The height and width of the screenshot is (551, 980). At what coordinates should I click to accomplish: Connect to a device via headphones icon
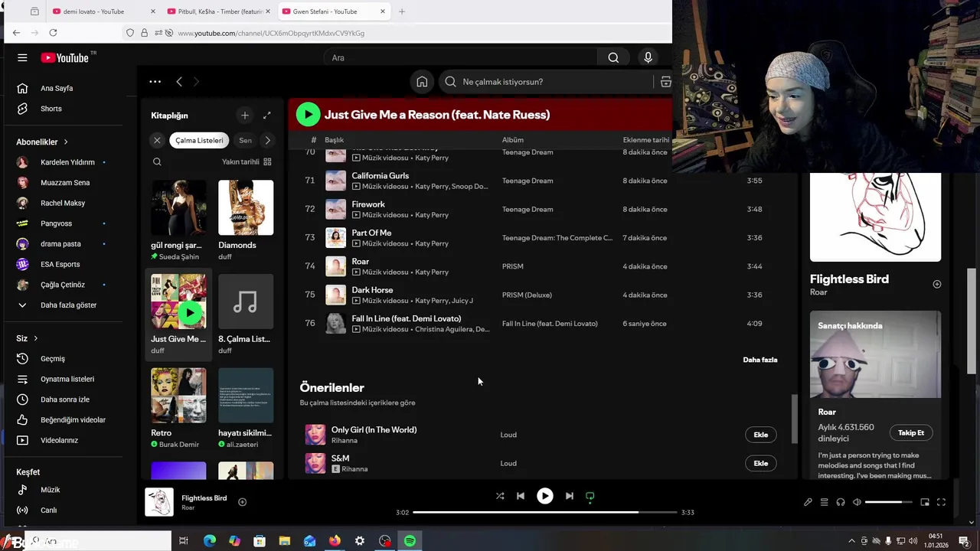point(841,502)
